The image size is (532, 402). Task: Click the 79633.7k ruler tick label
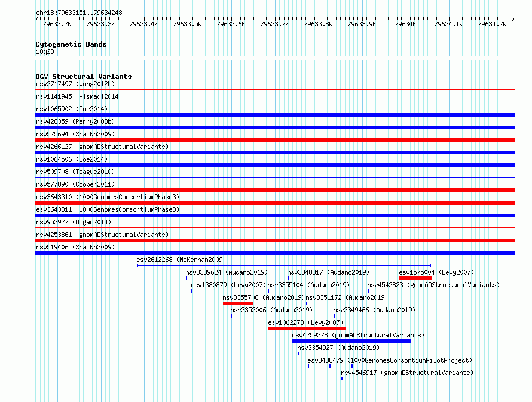coord(274,24)
